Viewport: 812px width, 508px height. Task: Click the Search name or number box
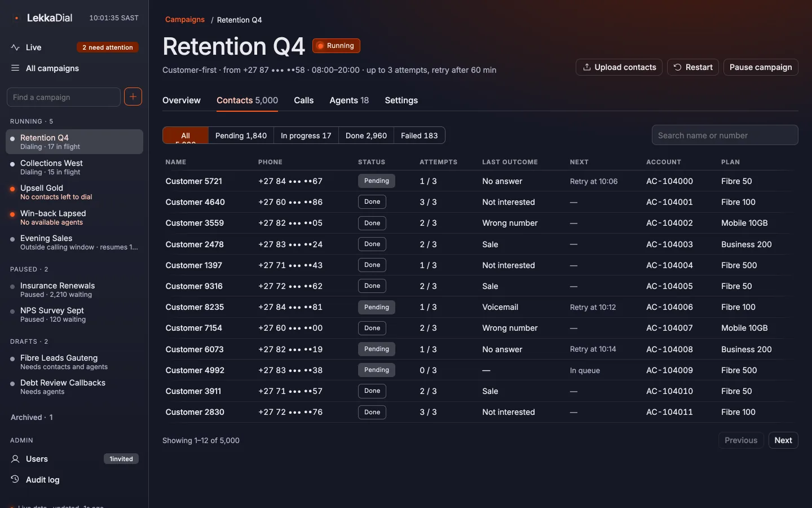tap(725, 135)
